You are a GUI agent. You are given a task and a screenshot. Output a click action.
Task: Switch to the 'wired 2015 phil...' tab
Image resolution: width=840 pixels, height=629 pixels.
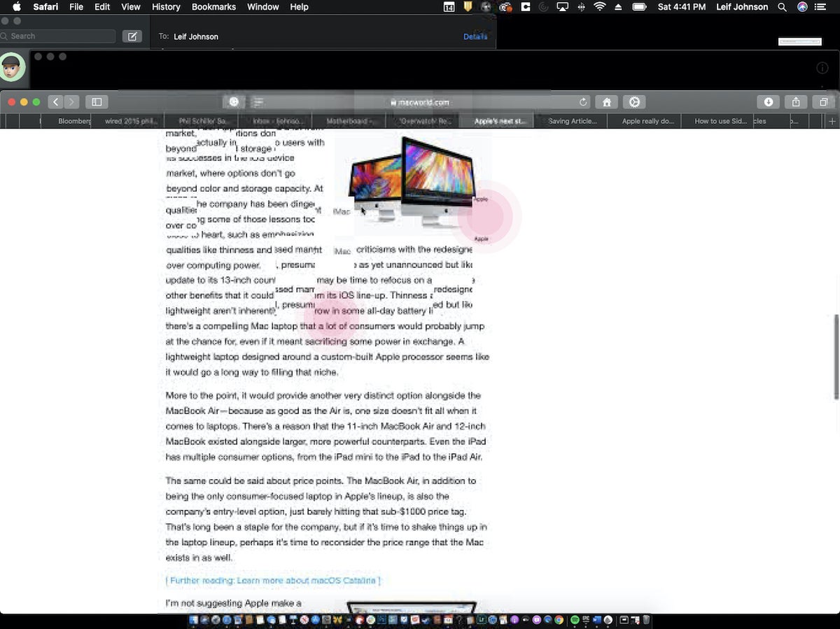(127, 121)
